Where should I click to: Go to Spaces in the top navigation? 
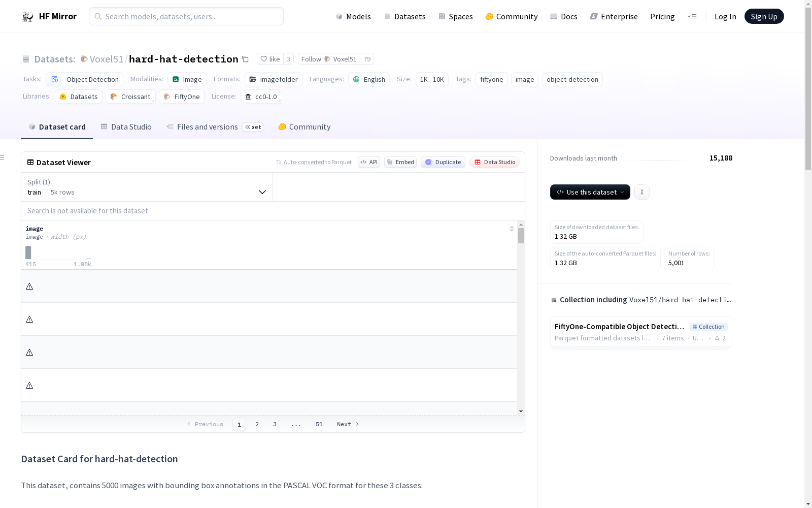tap(456, 17)
